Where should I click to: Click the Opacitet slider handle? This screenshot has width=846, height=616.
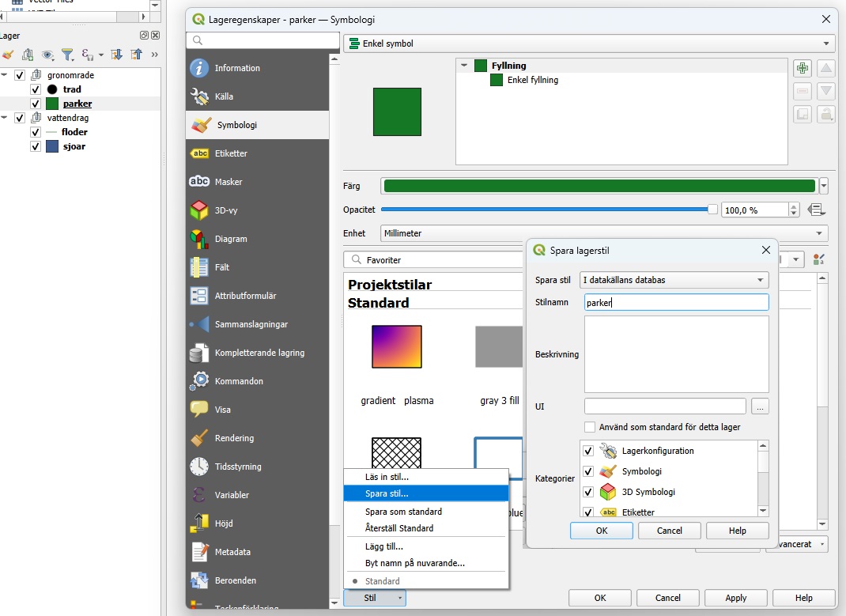[712, 210]
